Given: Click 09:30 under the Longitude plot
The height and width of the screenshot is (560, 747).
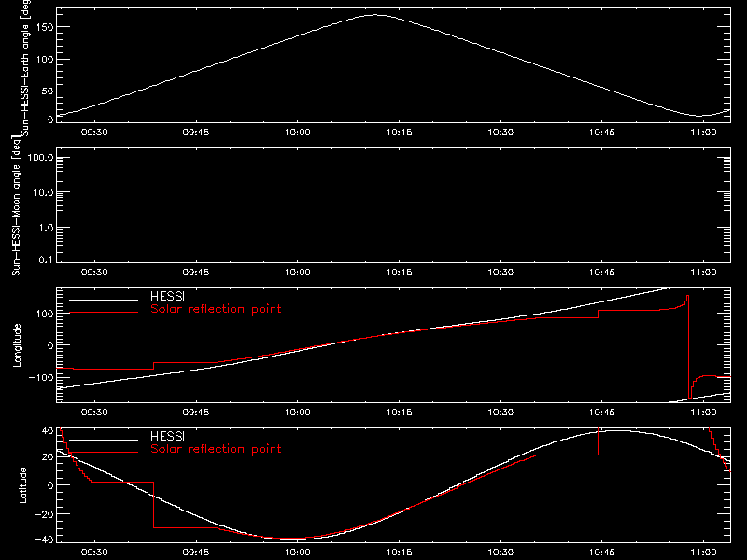Looking at the screenshot, I should point(94,413).
